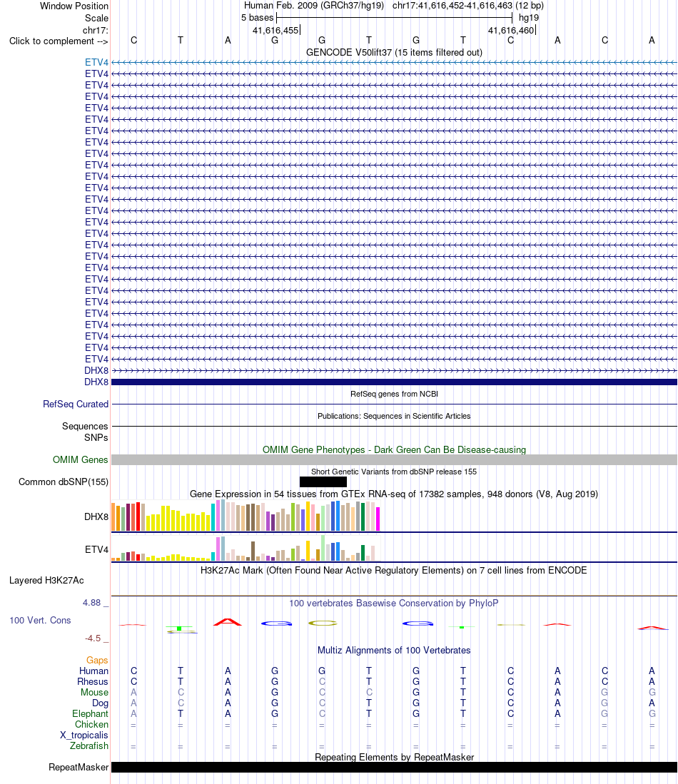Viewport: 678px width, 784px height.
Task: Click the red A logo in the PhyloP track
Action: [x=228, y=623]
